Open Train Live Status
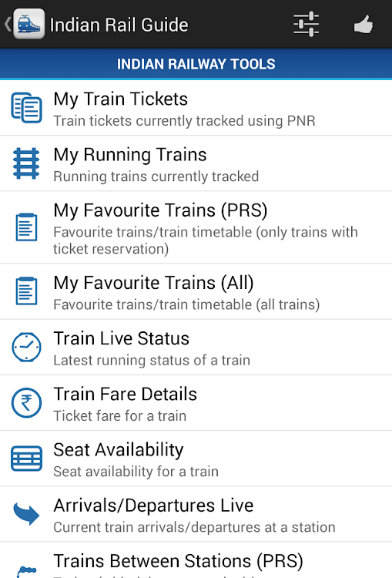Viewport: 392px width, 578px height. 196,348
